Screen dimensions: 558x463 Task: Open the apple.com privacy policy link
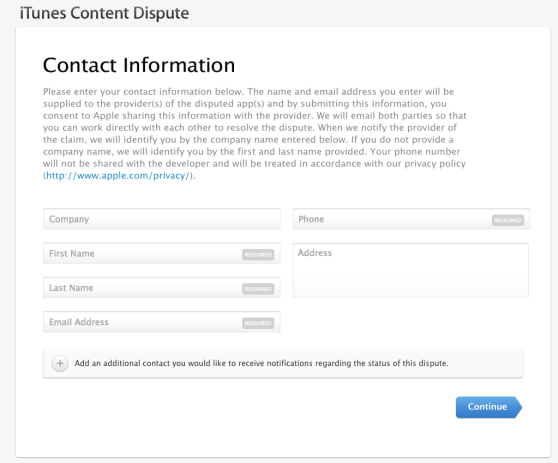pos(118,176)
